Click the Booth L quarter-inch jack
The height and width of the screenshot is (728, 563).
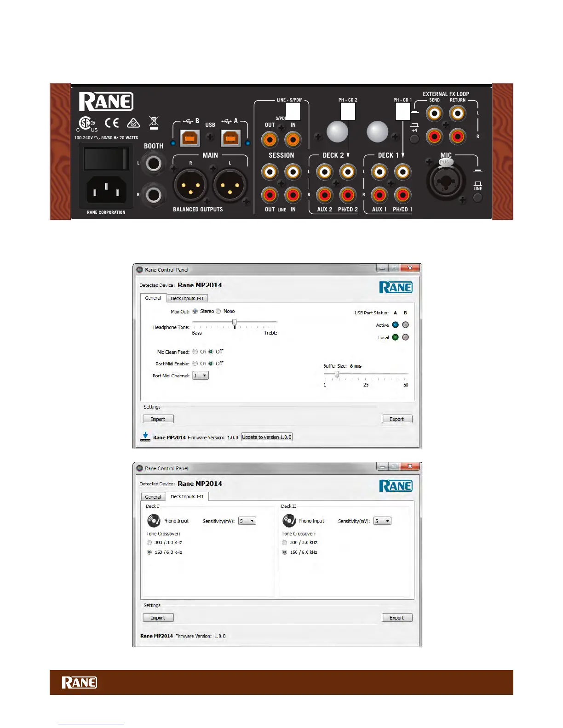[154, 163]
